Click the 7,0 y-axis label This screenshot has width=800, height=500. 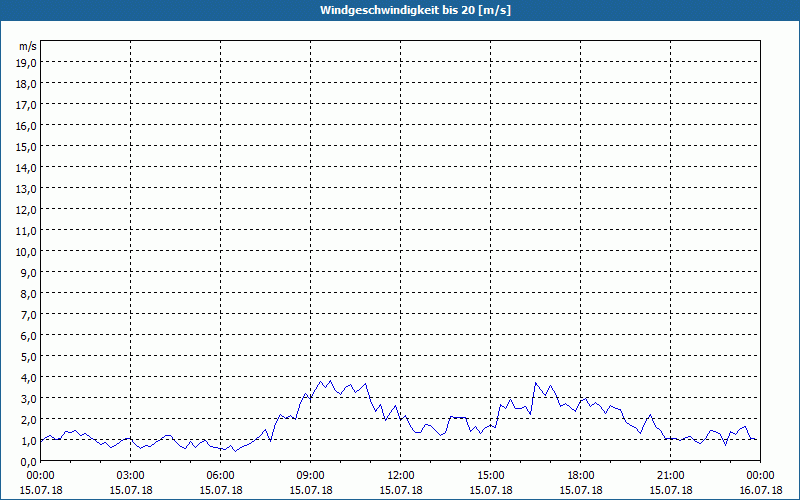click(29, 315)
